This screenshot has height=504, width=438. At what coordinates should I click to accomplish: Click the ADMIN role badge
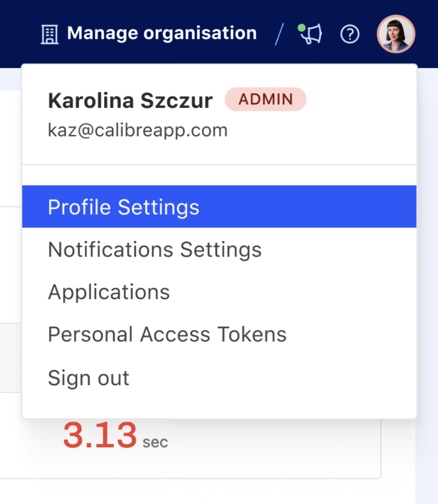(265, 99)
